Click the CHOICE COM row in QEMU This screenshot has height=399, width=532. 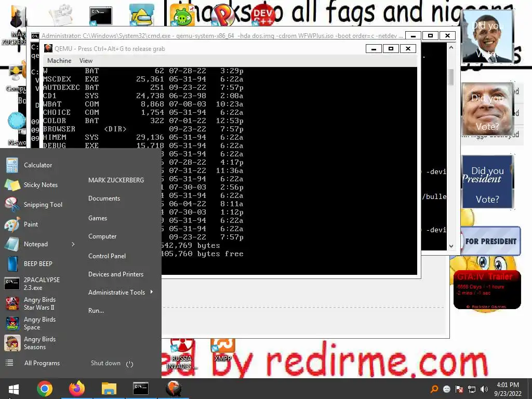[143, 112]
